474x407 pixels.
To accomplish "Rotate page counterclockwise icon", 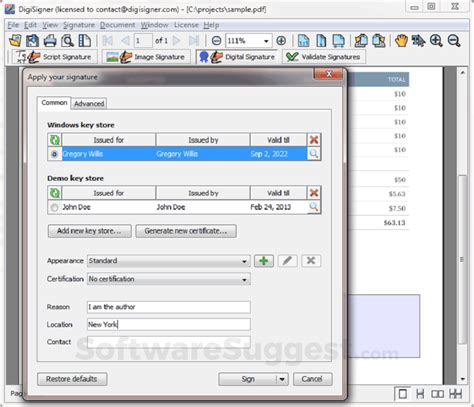I will coord(361,41).
